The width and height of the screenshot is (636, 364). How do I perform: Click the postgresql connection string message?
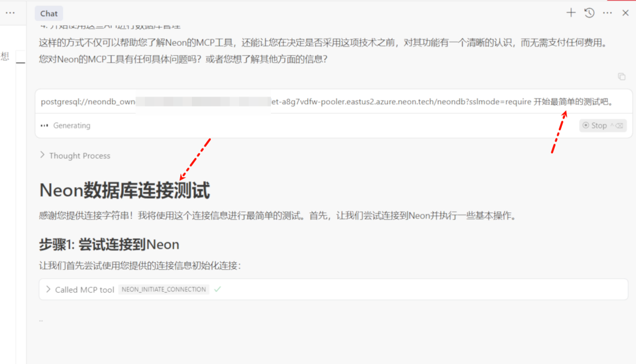(327, 101)
